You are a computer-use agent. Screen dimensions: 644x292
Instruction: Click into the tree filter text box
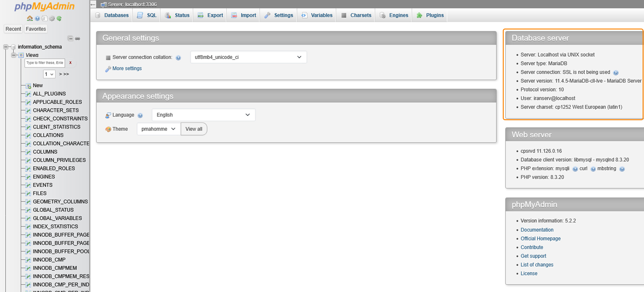(x=44, y=63)
